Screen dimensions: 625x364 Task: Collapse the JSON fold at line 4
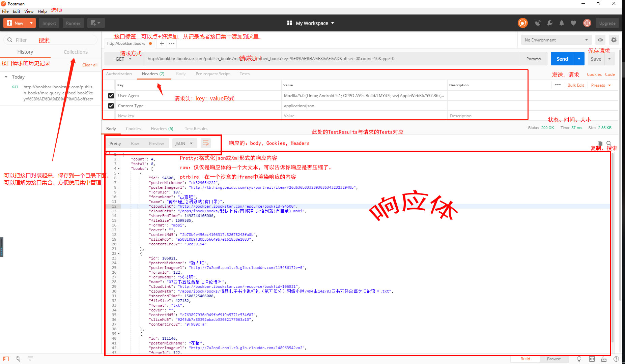(x=118, y=169)
